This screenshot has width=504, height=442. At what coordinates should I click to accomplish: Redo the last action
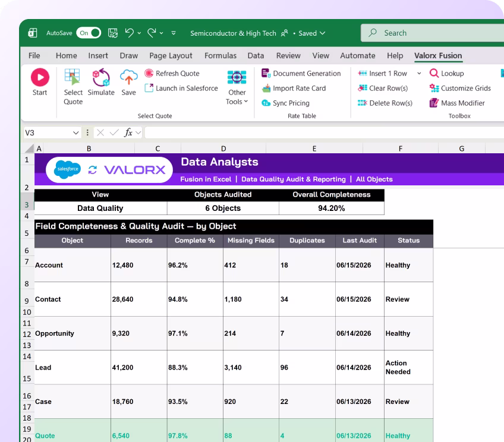152,33
